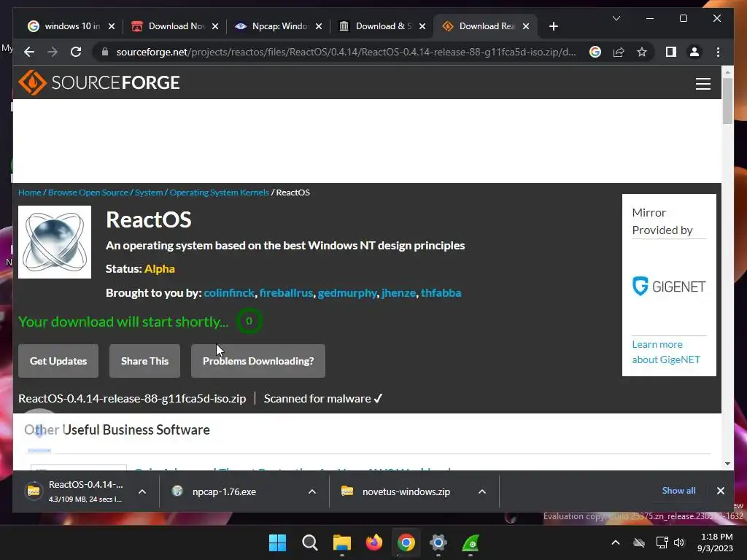747x560 pixels.
Task: Open the tab search chevron
Action: [x=616, y=18]
